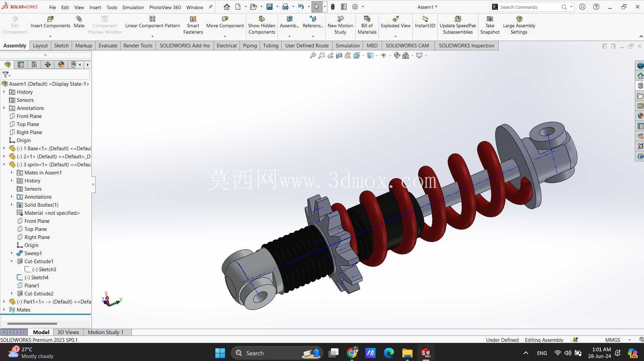Switch to the Sketch tab

(61, 46)
